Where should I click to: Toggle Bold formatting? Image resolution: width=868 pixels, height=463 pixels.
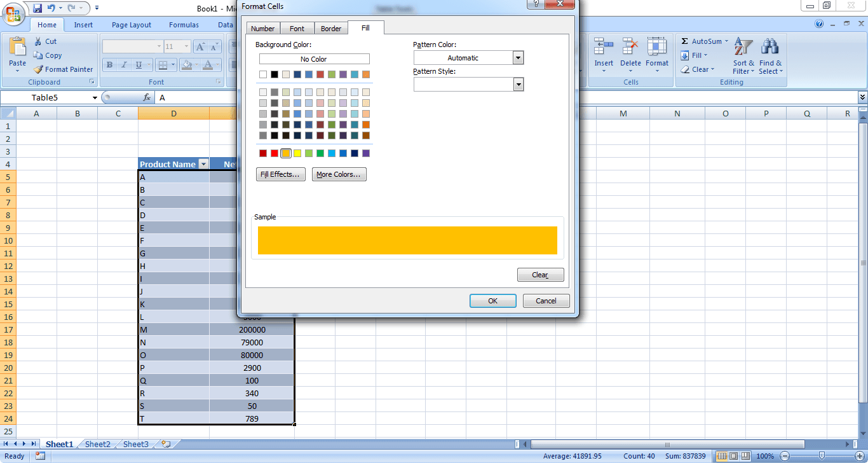109,64
